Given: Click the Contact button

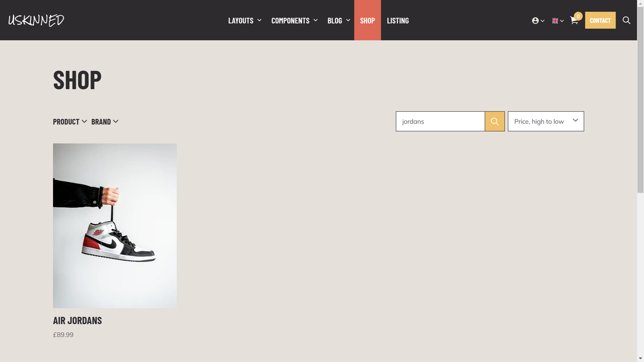Looking at the screenshot, I should pos(600,20).
